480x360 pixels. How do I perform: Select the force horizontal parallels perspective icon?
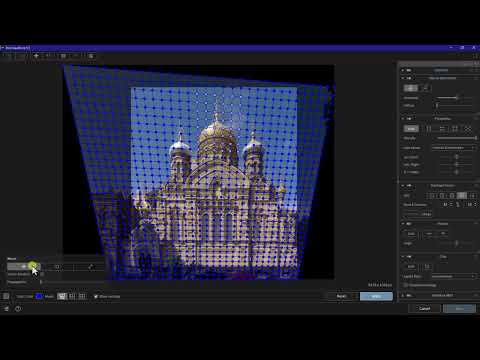442,129
